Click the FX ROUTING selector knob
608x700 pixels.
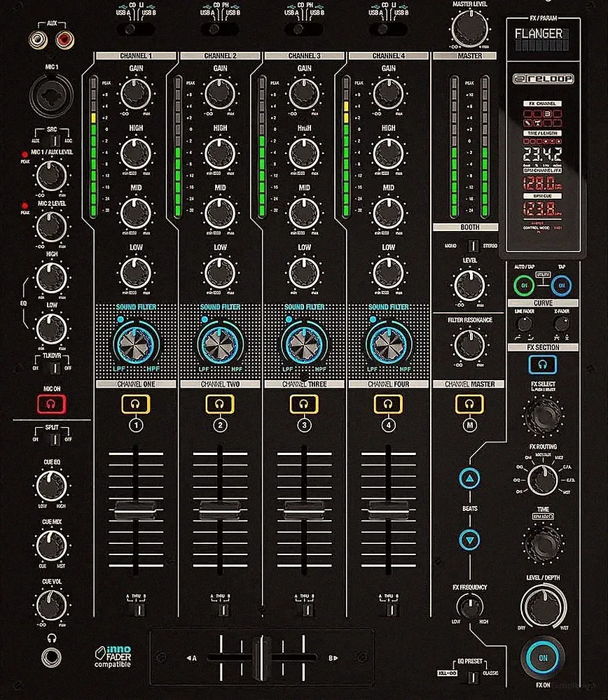coord(542,480)
